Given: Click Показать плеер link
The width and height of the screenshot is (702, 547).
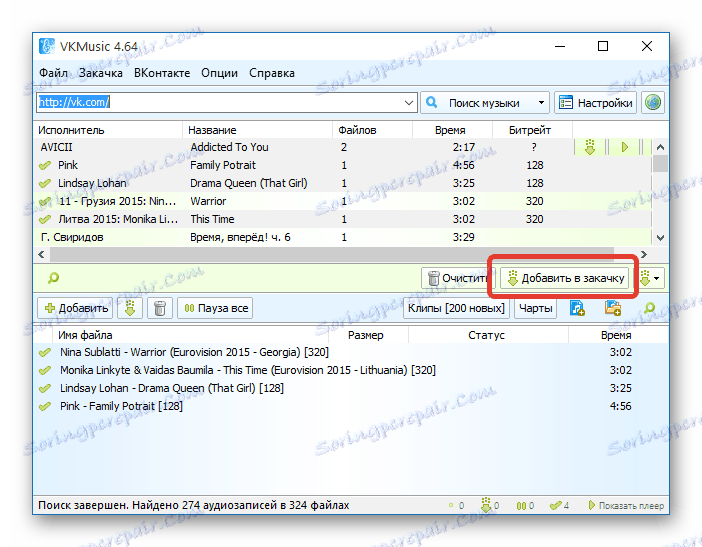Looking at the screenshot, I should [x=626, y=506].
